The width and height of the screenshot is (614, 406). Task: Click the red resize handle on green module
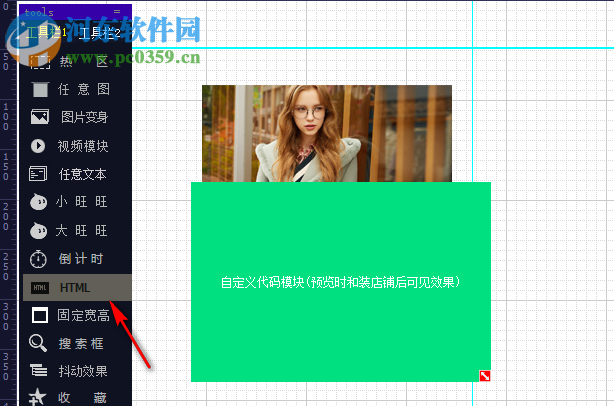(x=485, y=376)
